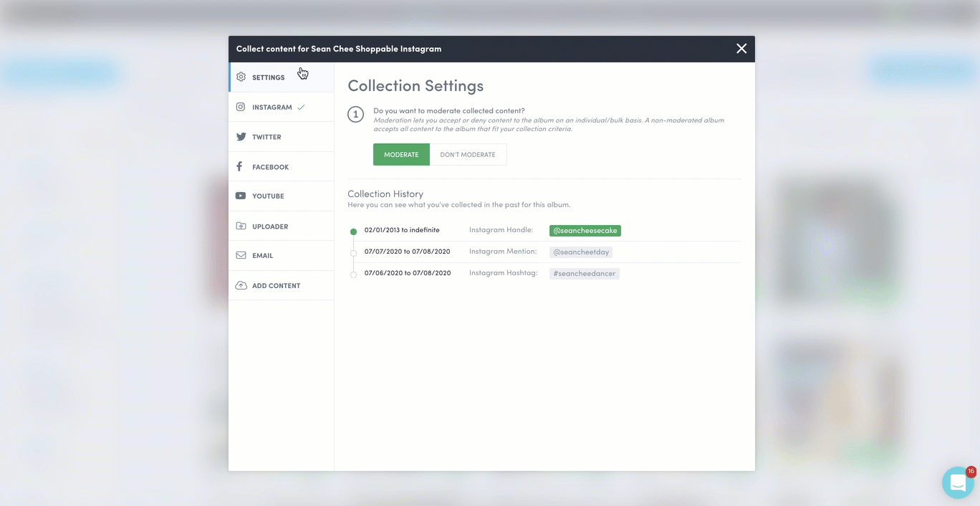This screenshot has height=506, width=980.
Task: Click the @seancheesecake handle tag
Action: click(x=585, y=231)
